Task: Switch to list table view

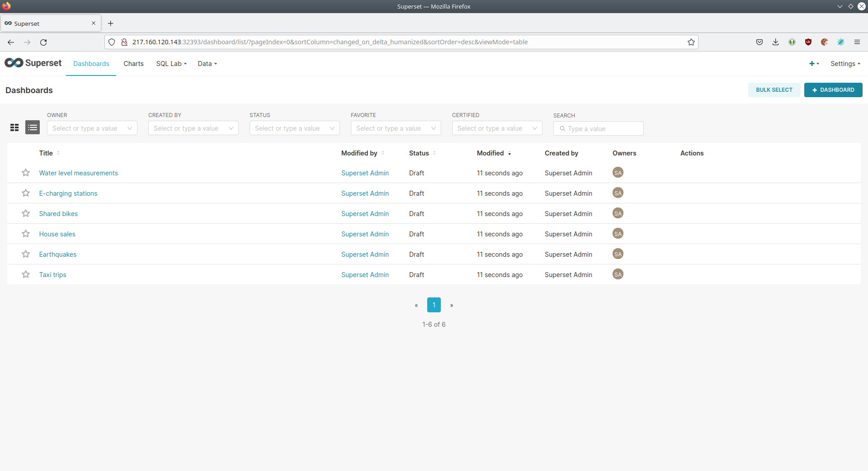Action: [x=33, y=128]
